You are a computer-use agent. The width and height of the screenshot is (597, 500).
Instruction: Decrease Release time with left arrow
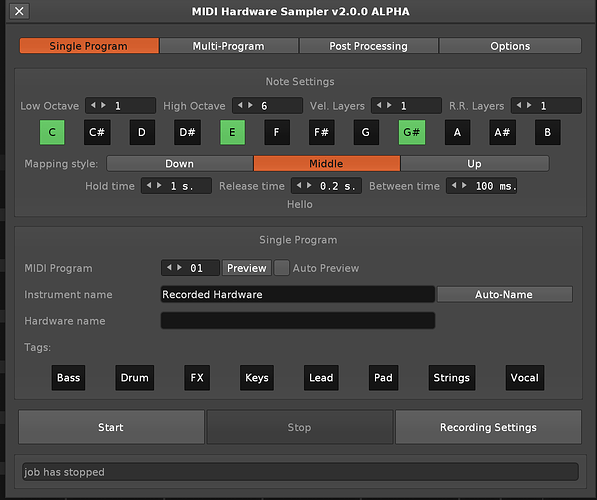click(299, 185)
